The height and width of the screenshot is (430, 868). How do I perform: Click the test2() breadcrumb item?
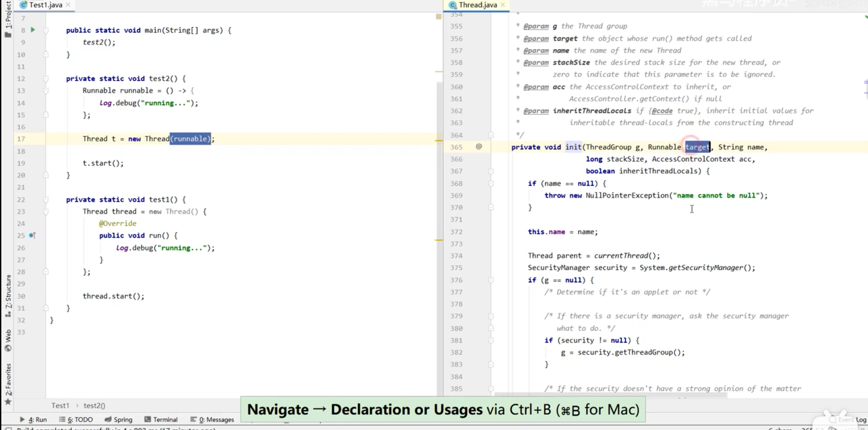click(94, 405)
